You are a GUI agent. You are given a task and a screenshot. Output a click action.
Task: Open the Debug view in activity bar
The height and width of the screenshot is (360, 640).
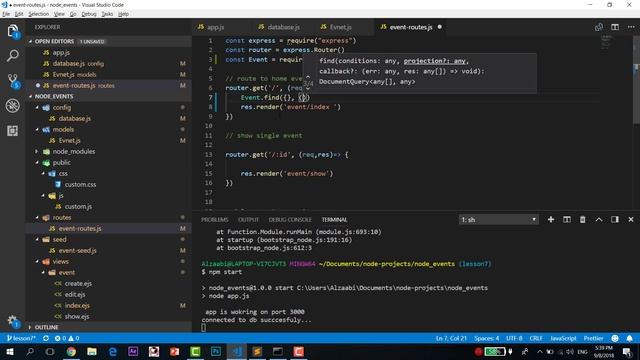(x=12, y=106)
